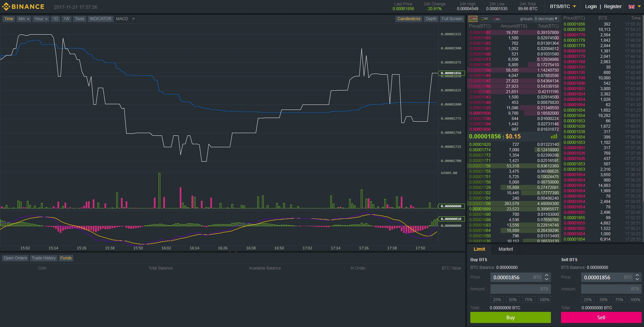Click the Binance logo
The image size is (644, 327).
click(24, 7)
